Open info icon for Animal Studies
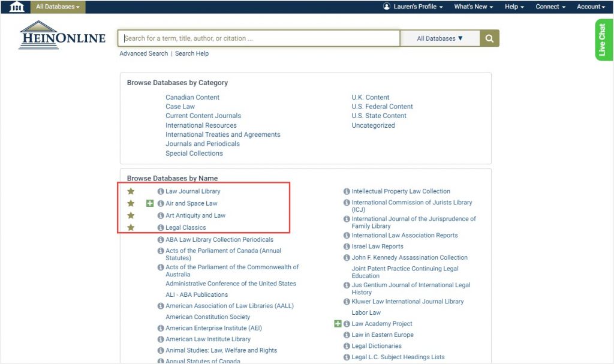 coord(161,350)
